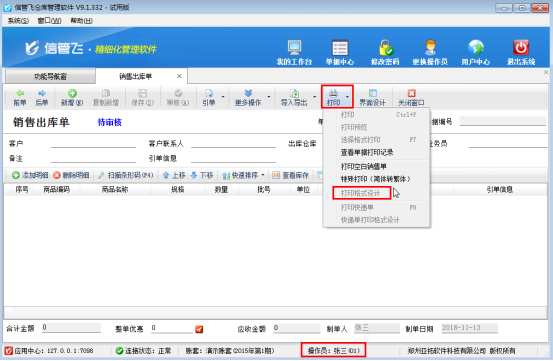Click 退出系统 power icon
The height and width of the screenshot is (361, 553).
tap(521, 47)
